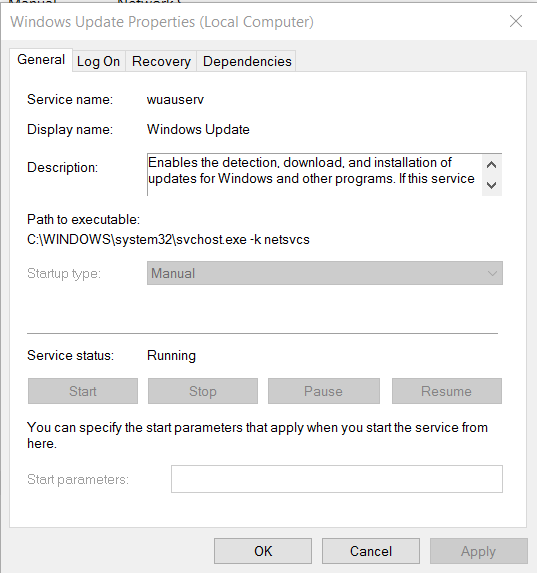537x573 pixels.
Task: Close the Windows Update Properties dialog
Action: (516, 22)
